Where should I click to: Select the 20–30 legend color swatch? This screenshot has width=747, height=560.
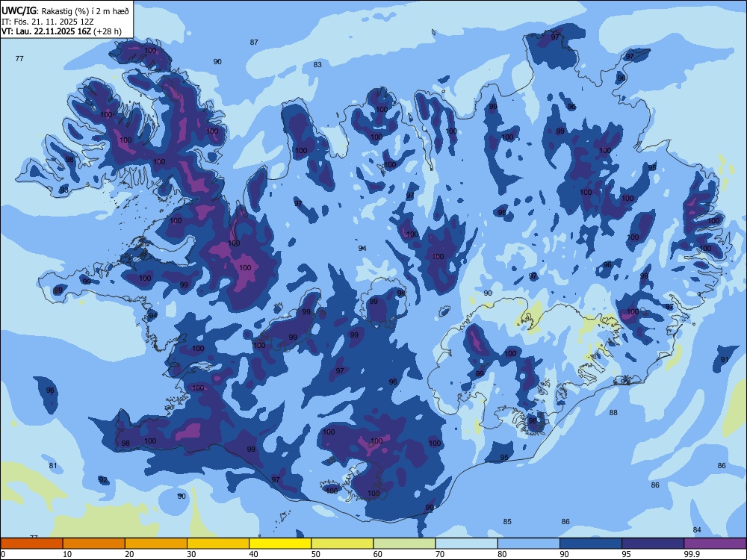[x=156, y=544]
